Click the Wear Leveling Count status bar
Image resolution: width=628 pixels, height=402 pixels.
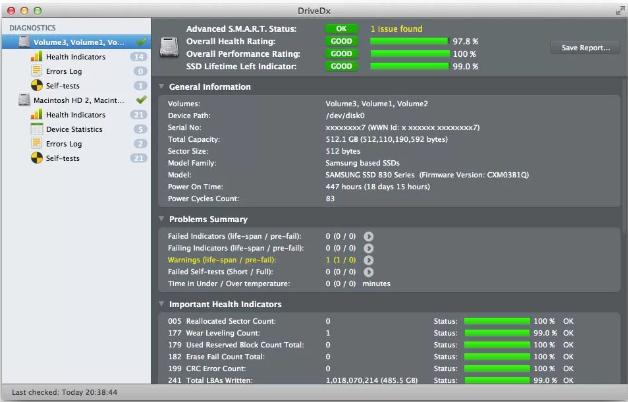pos(497,333)
